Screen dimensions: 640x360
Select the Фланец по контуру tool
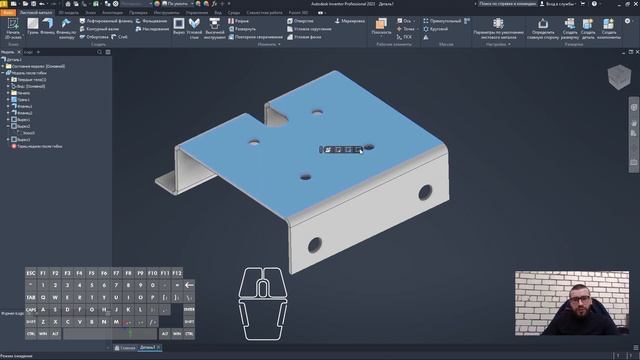click(66, 28)
